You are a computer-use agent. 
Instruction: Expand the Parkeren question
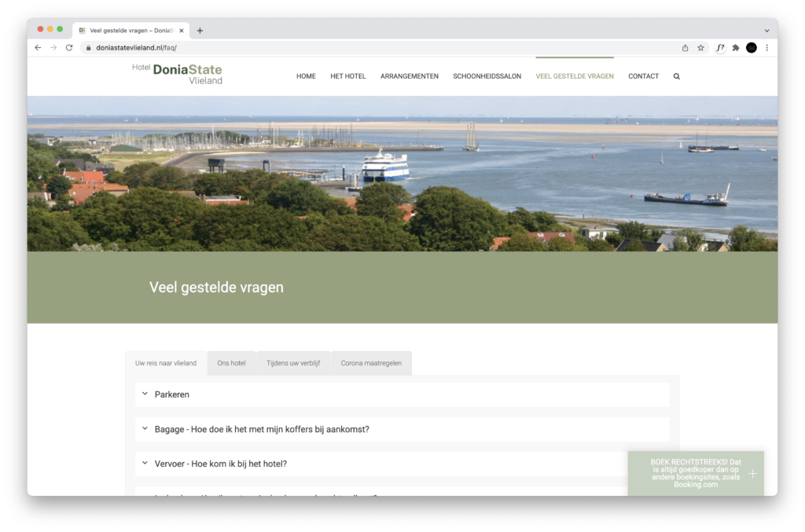pyautogui.click(x=172, y=394)
